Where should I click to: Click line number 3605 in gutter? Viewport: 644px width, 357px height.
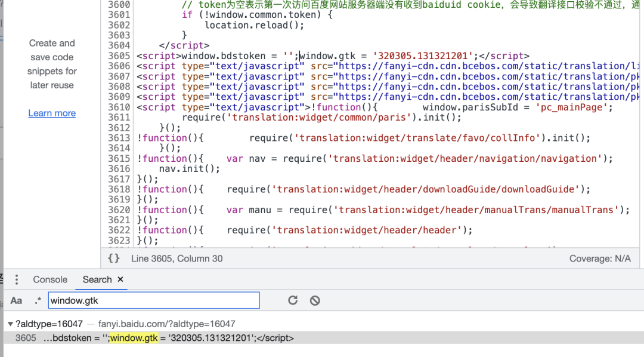tap(119, 56)
